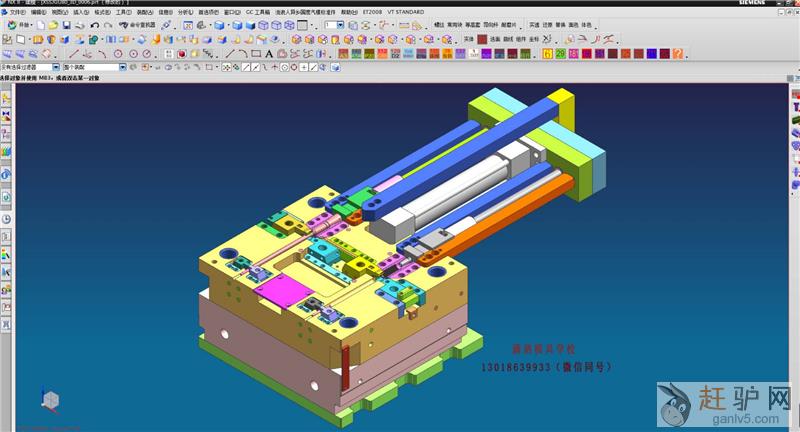
Task: Open the Internet Explorer icon in left sidebar
Action: tap(6, 174)
